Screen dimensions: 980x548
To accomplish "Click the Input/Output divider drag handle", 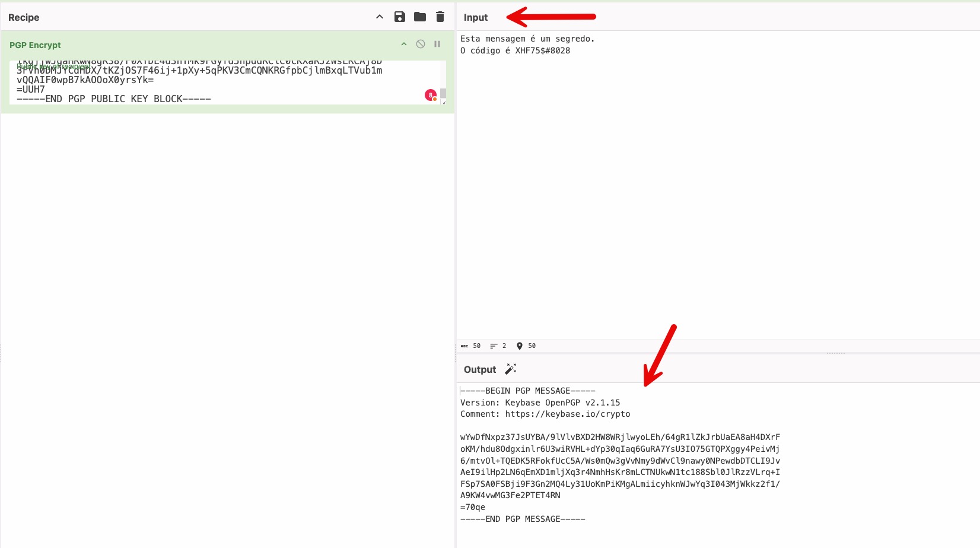I will pos(835,353).
